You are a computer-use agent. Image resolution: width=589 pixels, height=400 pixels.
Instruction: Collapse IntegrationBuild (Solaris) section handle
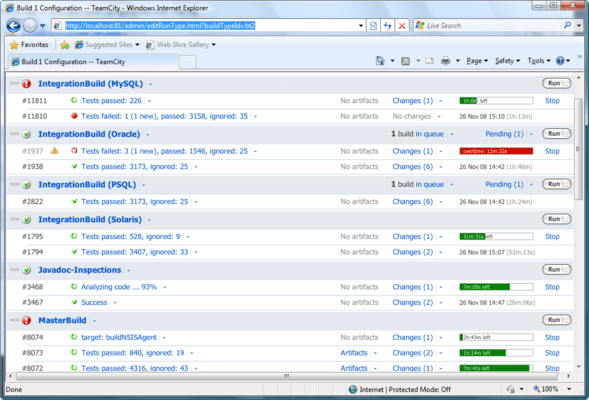point(14,219)
